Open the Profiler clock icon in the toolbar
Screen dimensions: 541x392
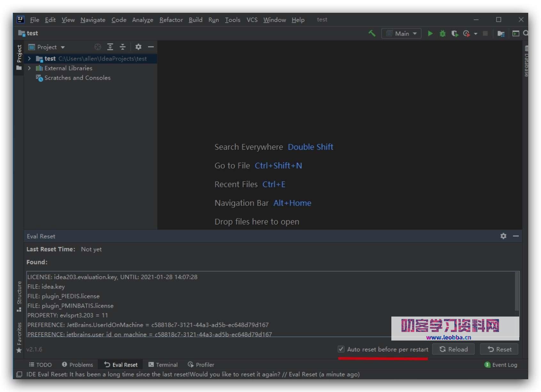[x=467, y=33]
